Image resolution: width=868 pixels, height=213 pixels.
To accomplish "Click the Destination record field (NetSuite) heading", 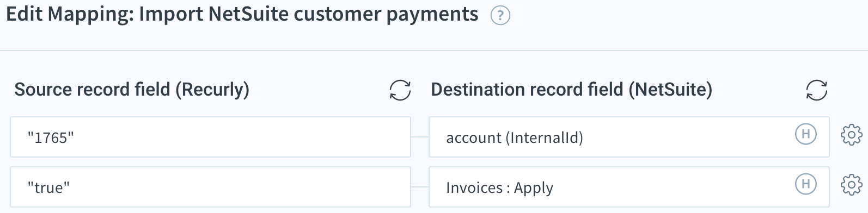I will pos(571,90).
